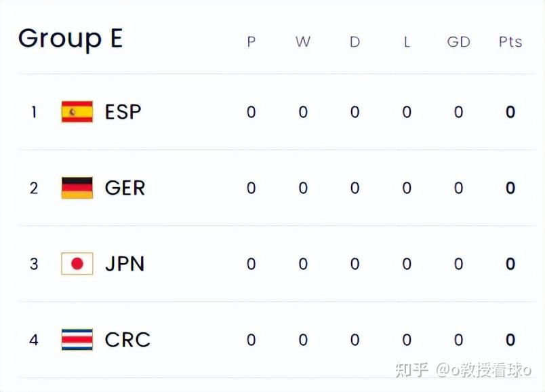The width and height of the screenshot is (545, 392).
Task: Open the CRC team entry
Action: click(x=127, y=339)
